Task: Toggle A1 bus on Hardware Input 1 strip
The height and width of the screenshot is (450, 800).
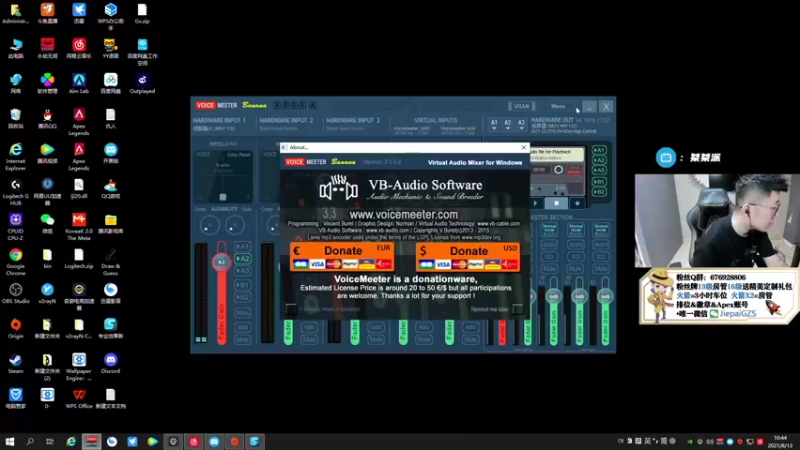Action: (x=243, y=246)
